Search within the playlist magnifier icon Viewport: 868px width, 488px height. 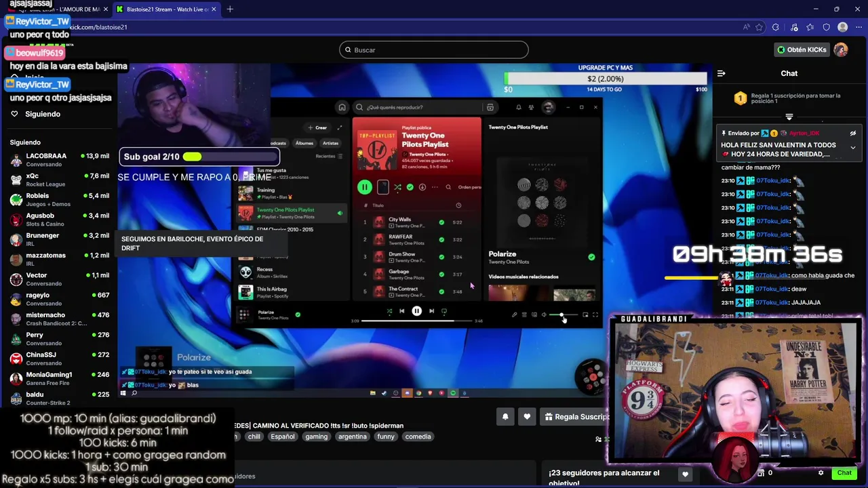pos(448,187)
